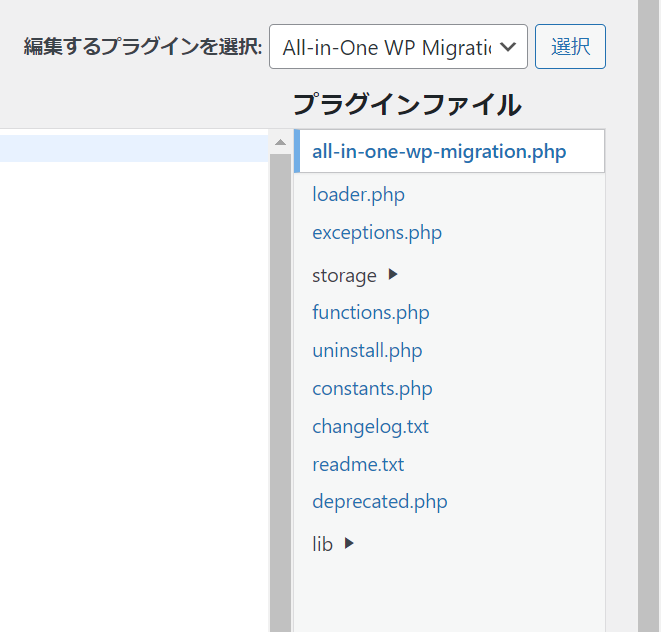Expand the lib folder
Viewport: 661px width, 632px height.
coord(333,544)
